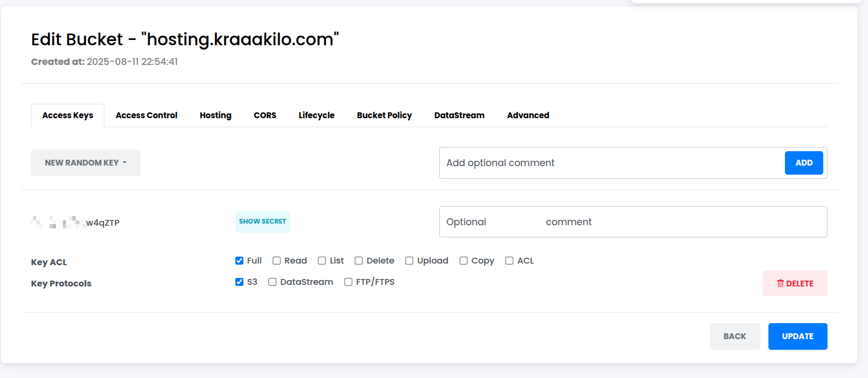
Task: Click the BACK button
Action: (x=735, y=336)
